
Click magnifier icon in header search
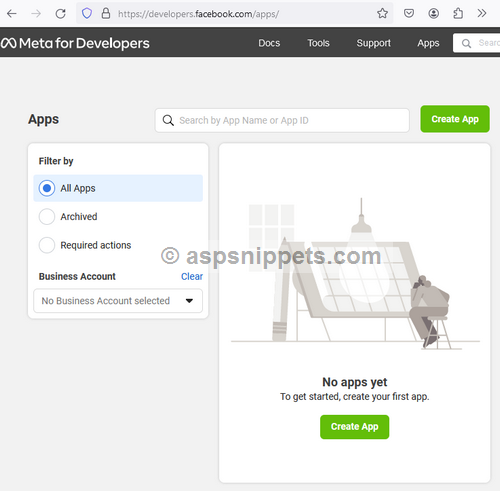(x=466, y=43)
